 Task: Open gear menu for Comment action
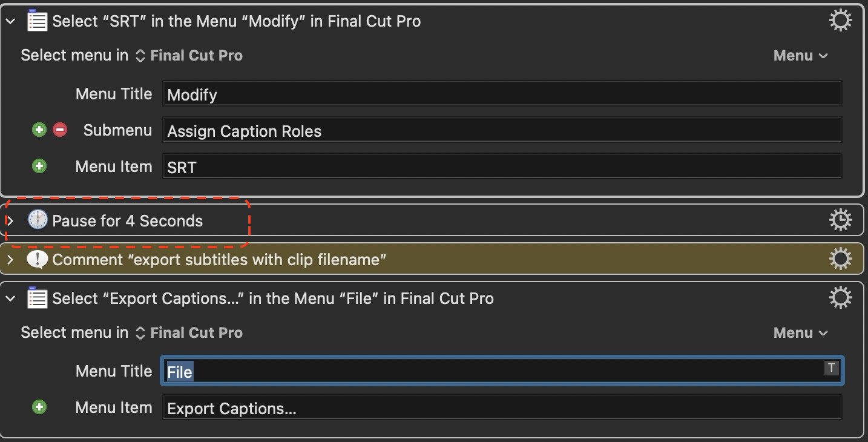[840, 260]
